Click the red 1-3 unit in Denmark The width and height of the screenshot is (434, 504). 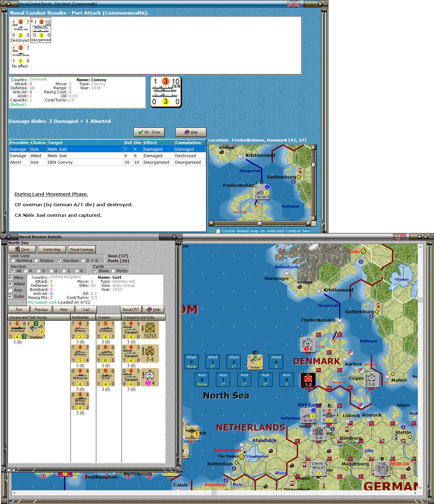[308, 380]
